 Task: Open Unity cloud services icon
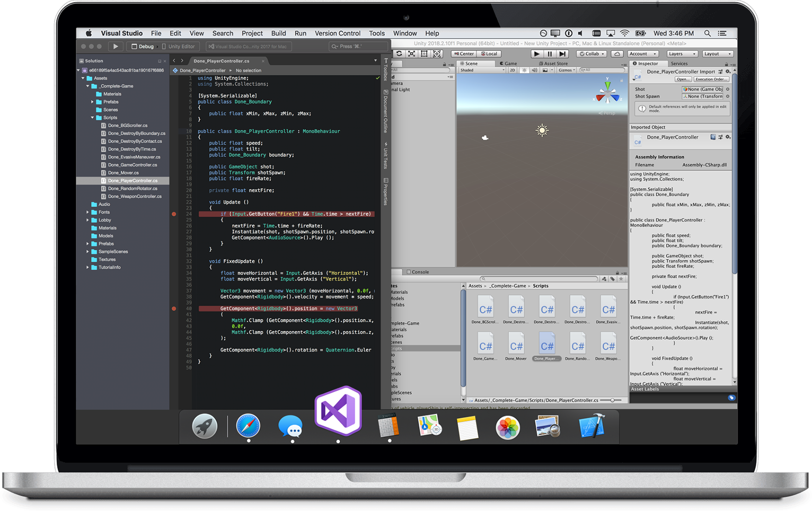coord(618,54)
